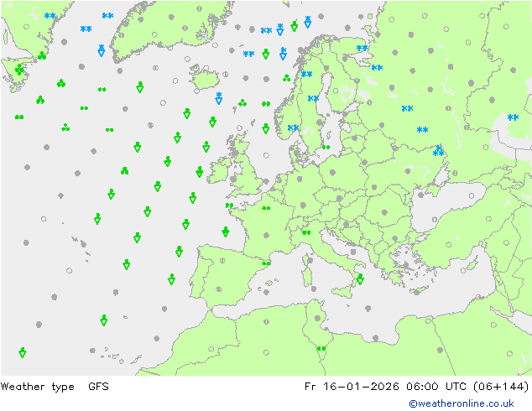This screenshot has height=411, width=532.
Task: Click the grey cloud dot over central France
Action: pyautogui.click(x=266, y=235)
